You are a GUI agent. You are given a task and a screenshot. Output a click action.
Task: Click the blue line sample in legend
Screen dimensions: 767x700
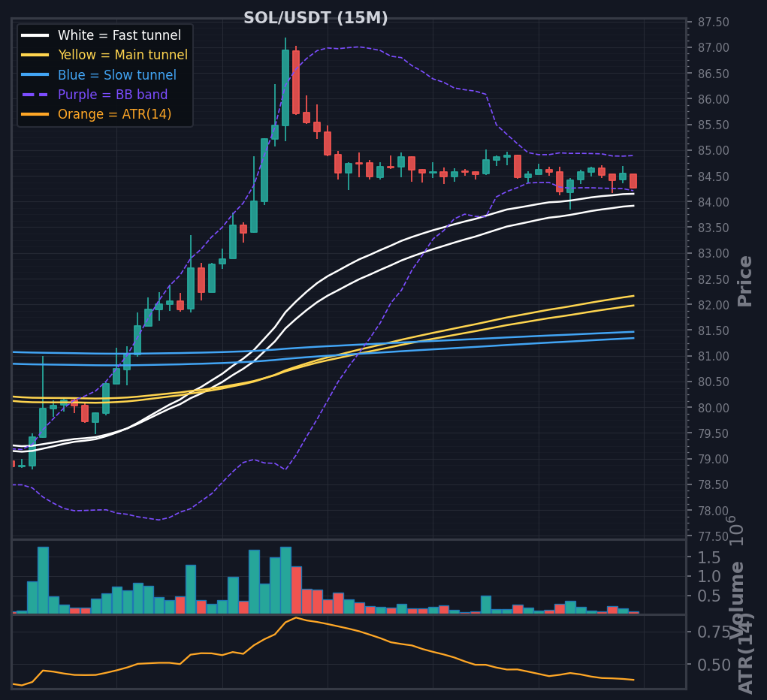pyautogui.click(x=35, y=75)
